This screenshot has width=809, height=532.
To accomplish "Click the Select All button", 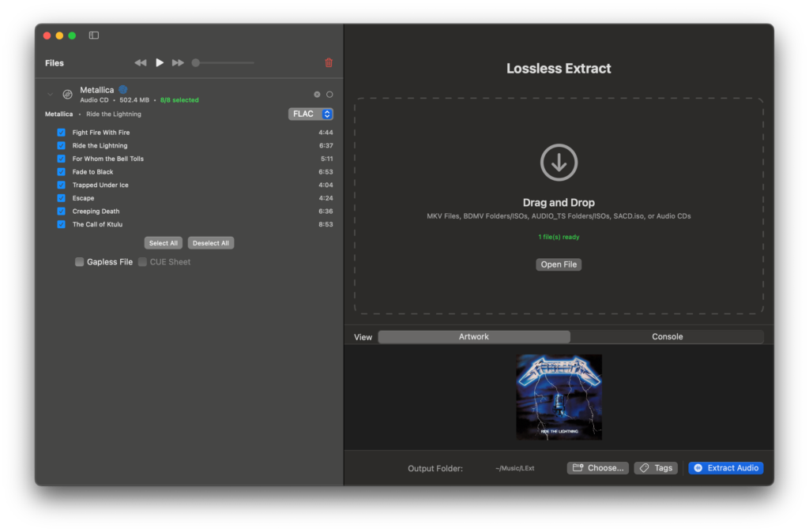I will 163,243.
